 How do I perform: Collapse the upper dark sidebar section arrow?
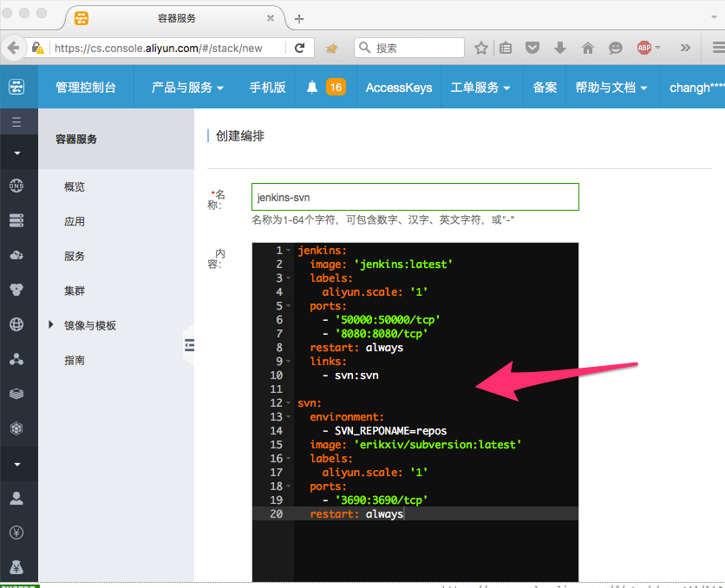click(x=17, y=153)
